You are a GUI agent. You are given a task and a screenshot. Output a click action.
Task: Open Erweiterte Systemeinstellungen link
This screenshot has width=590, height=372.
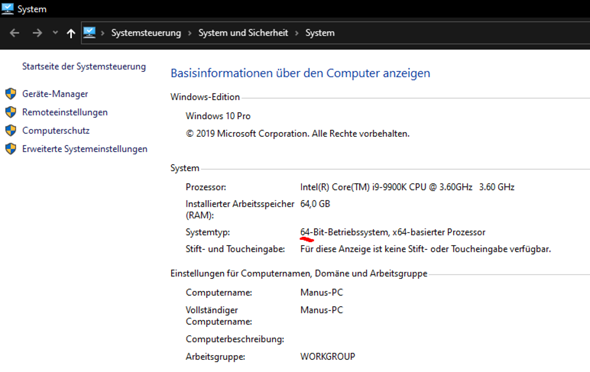click(x=85, y=149)
